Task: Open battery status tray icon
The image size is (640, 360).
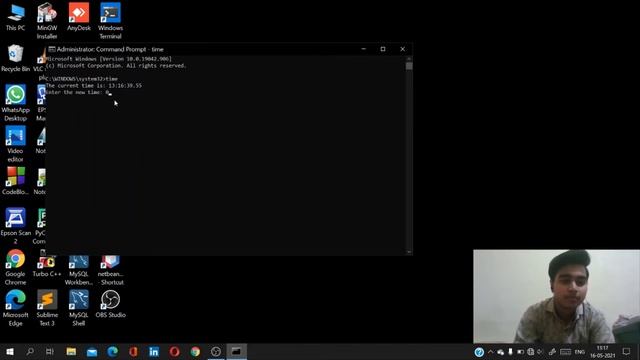Action: point(520,352)
